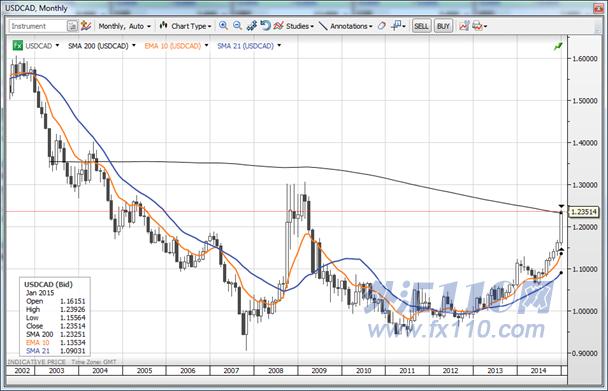Click the print icon in the toolbar
This screenshot has width=608, height=391.
(478, 26)
